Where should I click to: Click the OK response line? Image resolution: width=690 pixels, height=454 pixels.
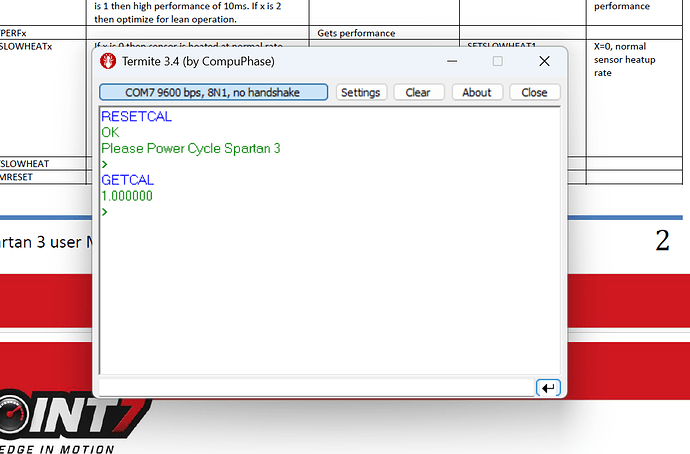click(x=110, y=132)
